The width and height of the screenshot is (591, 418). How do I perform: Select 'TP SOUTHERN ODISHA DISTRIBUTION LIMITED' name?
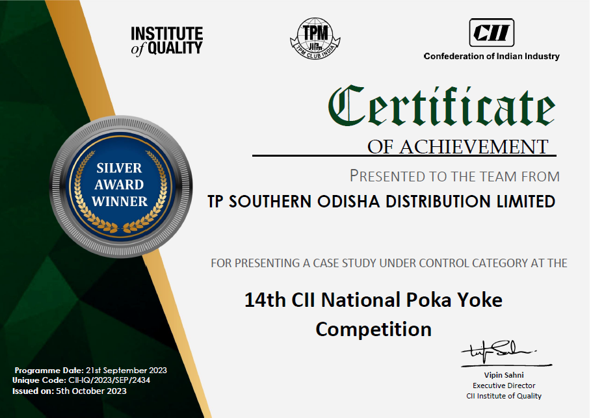pyautogui.click(x=381, y=201)
